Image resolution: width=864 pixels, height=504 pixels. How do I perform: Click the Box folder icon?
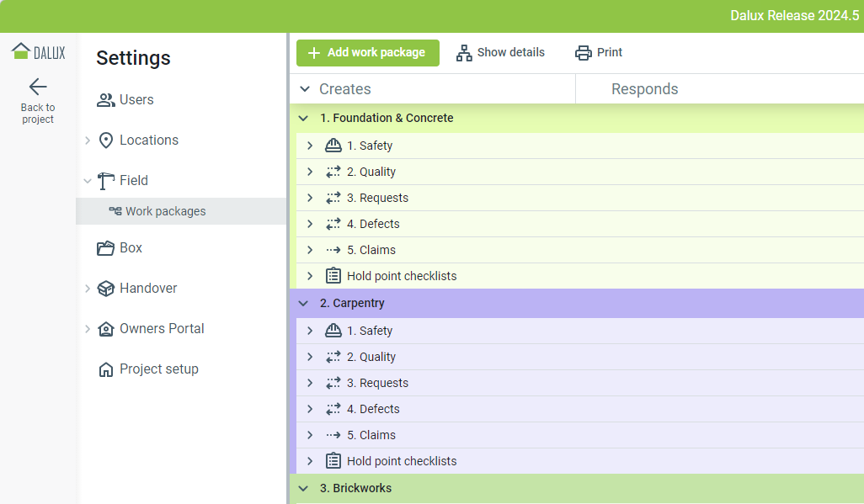point(106,248)
